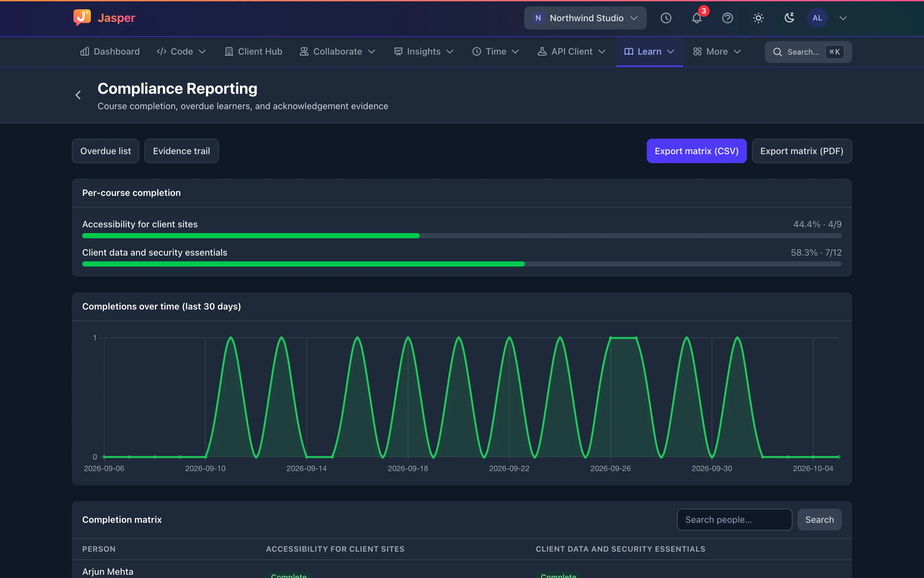This screenshot has height=578, width=924.
Task: Open the Overdue list
Action: point(105,151)
